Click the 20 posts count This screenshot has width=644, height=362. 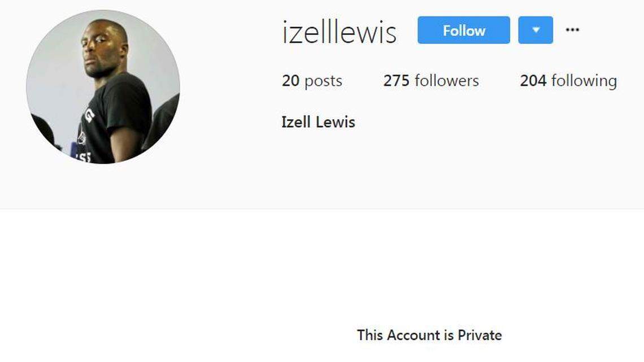[x=312, y=81]
